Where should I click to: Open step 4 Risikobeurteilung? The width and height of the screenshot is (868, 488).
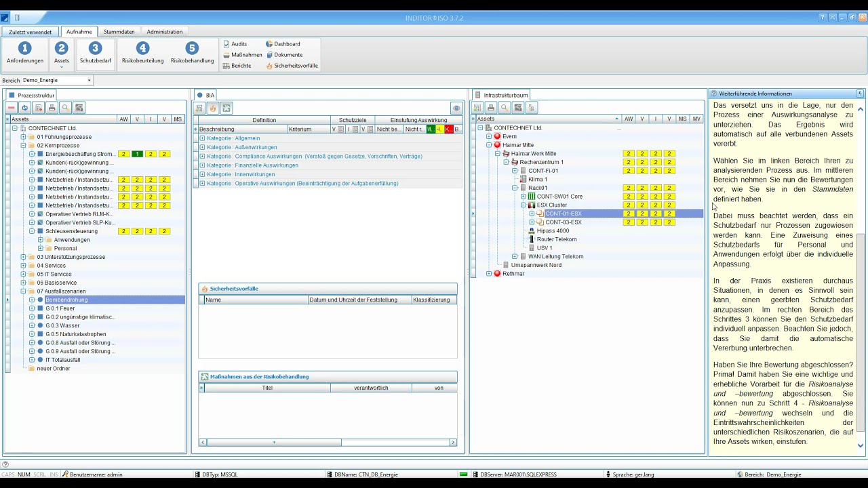click(142, 53)
